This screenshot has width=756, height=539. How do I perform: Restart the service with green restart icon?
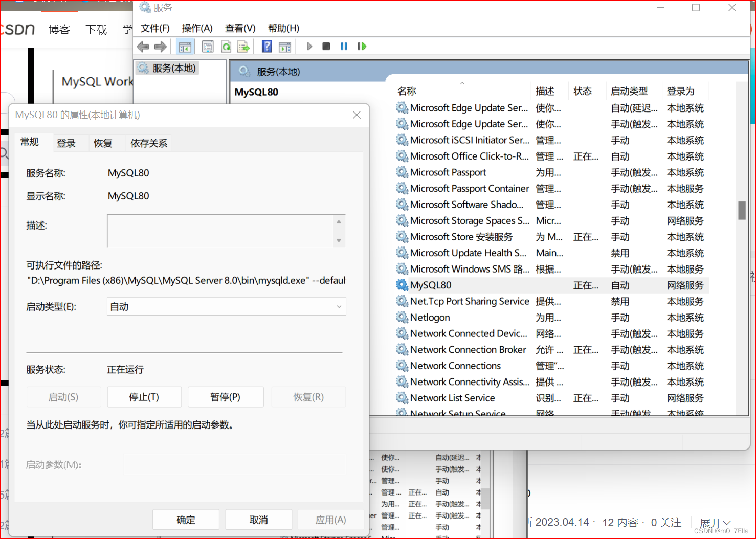click(362, 47)
